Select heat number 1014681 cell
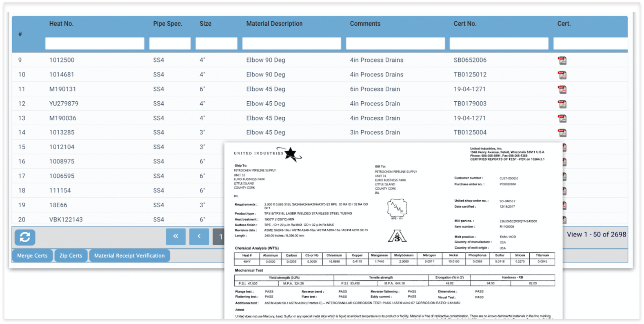644x324 pixels. tap(62, 75)
